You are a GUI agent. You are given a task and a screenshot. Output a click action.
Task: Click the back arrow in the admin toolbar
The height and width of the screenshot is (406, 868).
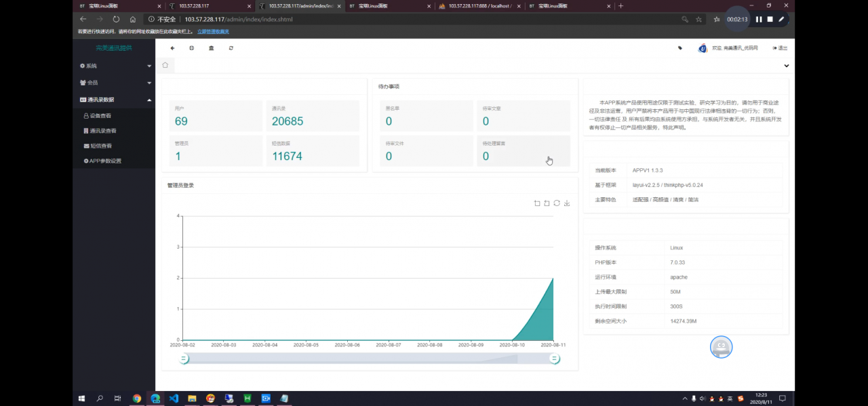(172, 48)
